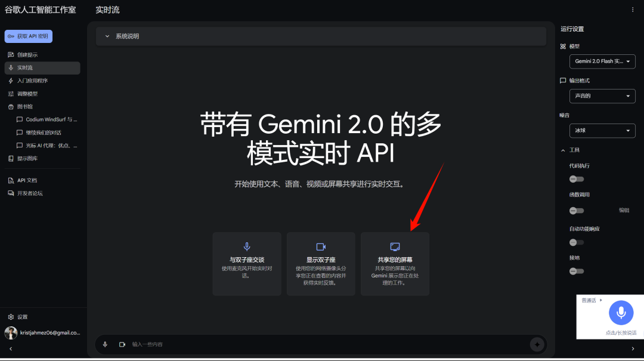Open the 光标 AI 代理 conversation
644x361 pixels.
point(47,146)
